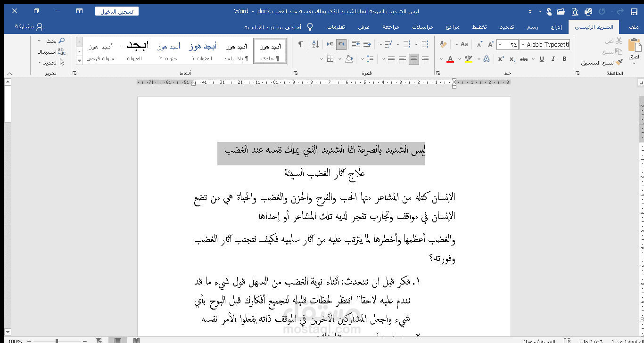Click the vertical scrollbar thumb on left side

tap(8, 105)
